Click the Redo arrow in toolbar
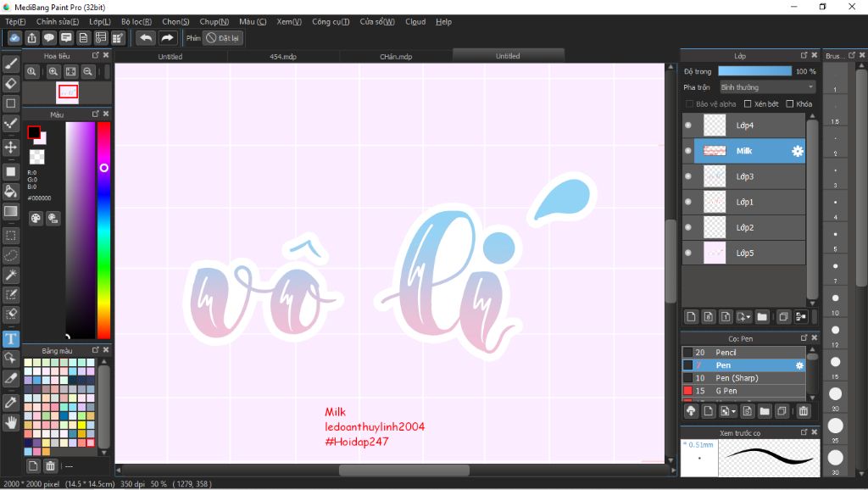The image size is (868, 490). click(167, 37)
